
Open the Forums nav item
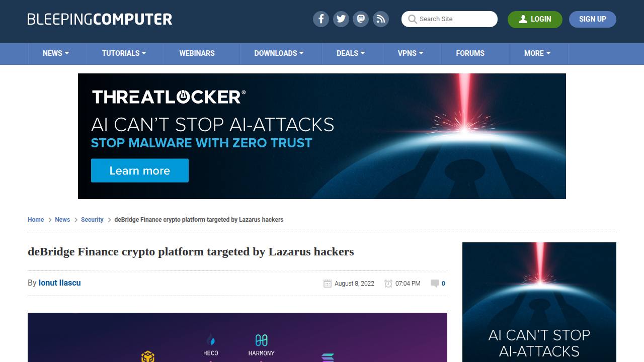click(x=470, y=53)
